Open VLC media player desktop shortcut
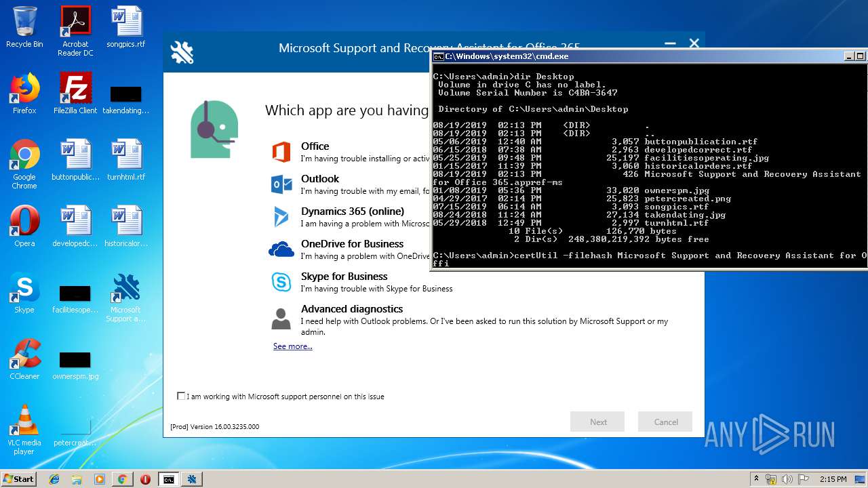 pos(24,430)
